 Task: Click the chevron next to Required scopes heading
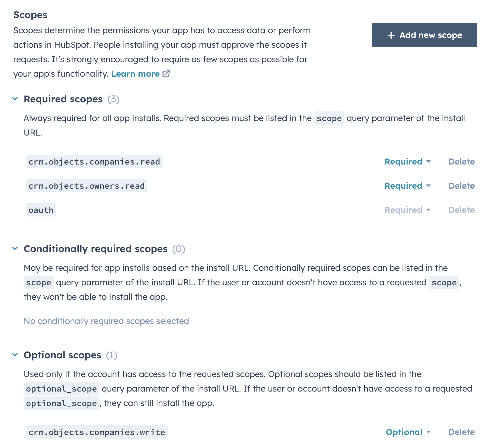14,99
